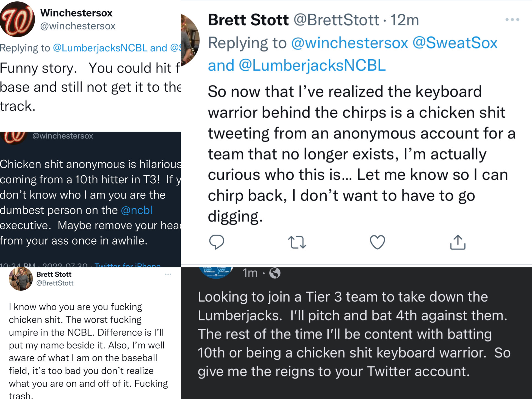Click the Winchestersox W logo avatar
532x399 pixels.
[x=17, y=19]
